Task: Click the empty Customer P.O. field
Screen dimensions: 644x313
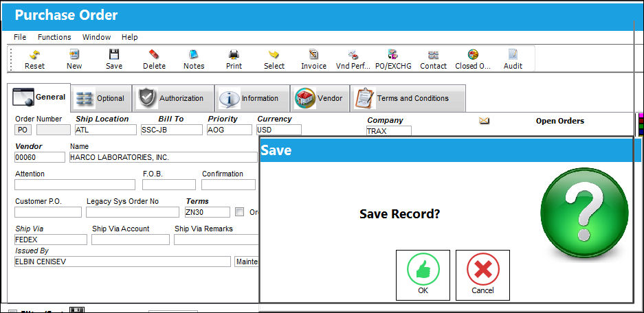Action: point(48,212)
